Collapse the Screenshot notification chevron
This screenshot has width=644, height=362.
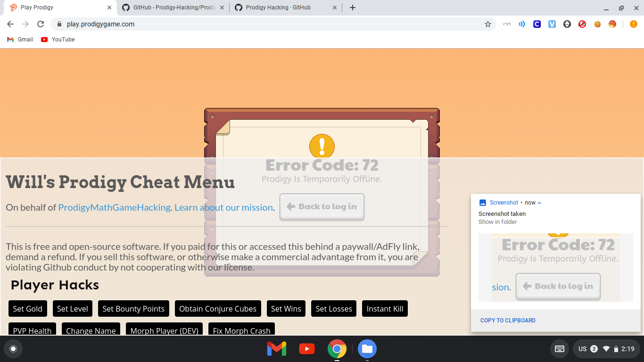tap(539, 203)
